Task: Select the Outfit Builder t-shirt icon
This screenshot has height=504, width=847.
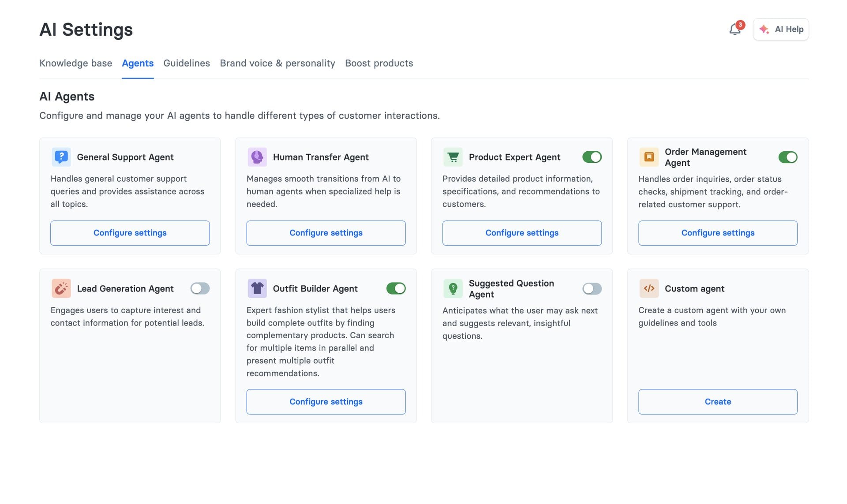Action: 257,288
